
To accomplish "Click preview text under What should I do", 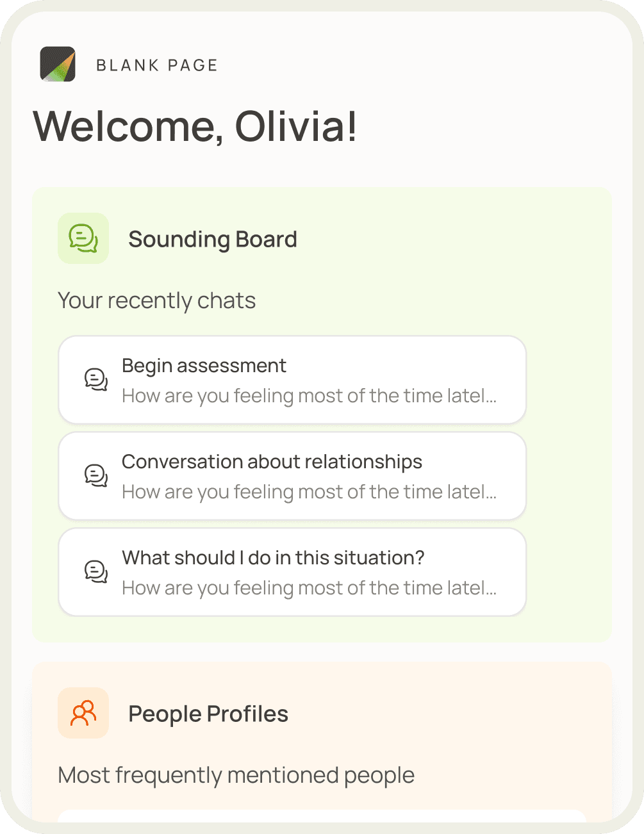I will pos(309,588).
